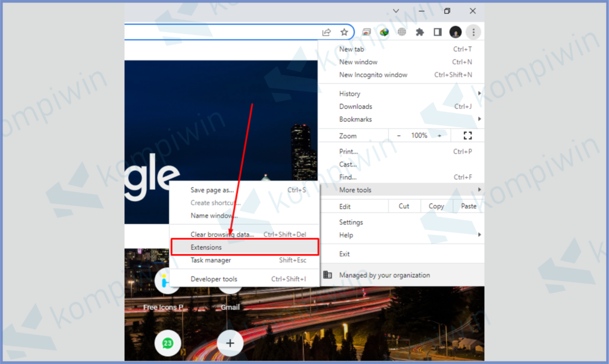This screenshot has width=609, height=364.
Task: Click the Settings menu entry
Action: (x=351, y=222)
